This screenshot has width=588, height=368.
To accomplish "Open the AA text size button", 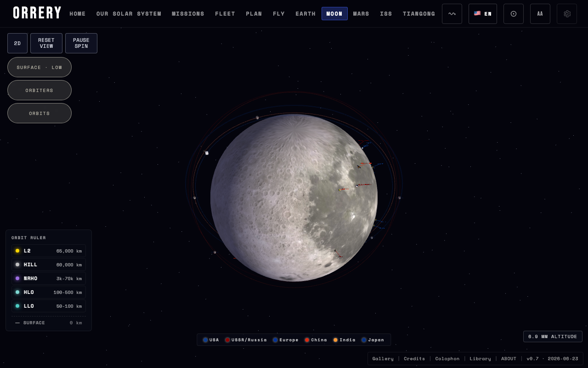I will pyautogui.click(x=540, y=14).
